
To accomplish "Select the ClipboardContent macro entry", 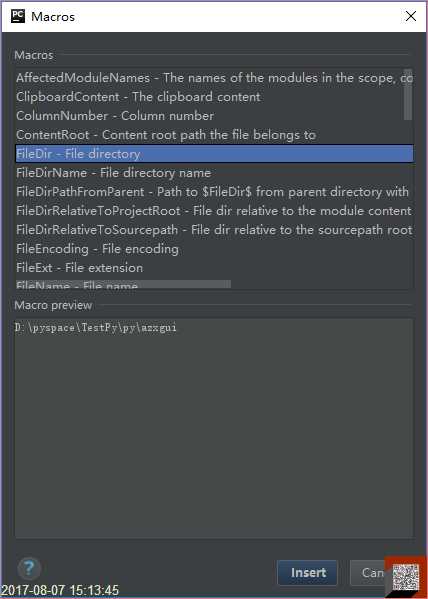I will pos(214,97).
